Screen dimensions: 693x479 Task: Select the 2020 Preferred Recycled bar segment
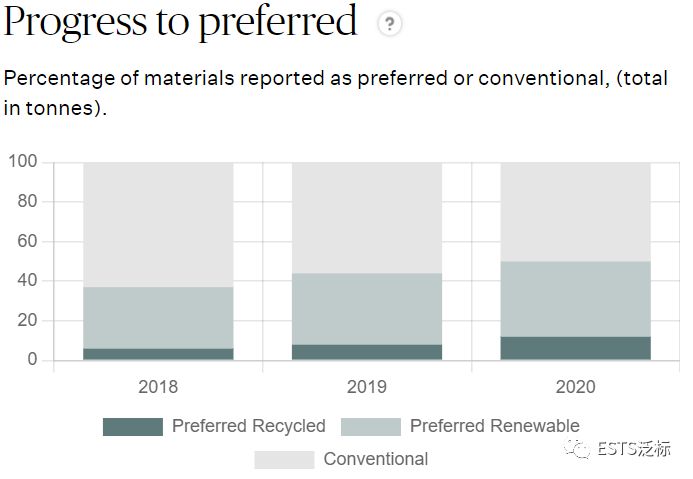point(575,348)
